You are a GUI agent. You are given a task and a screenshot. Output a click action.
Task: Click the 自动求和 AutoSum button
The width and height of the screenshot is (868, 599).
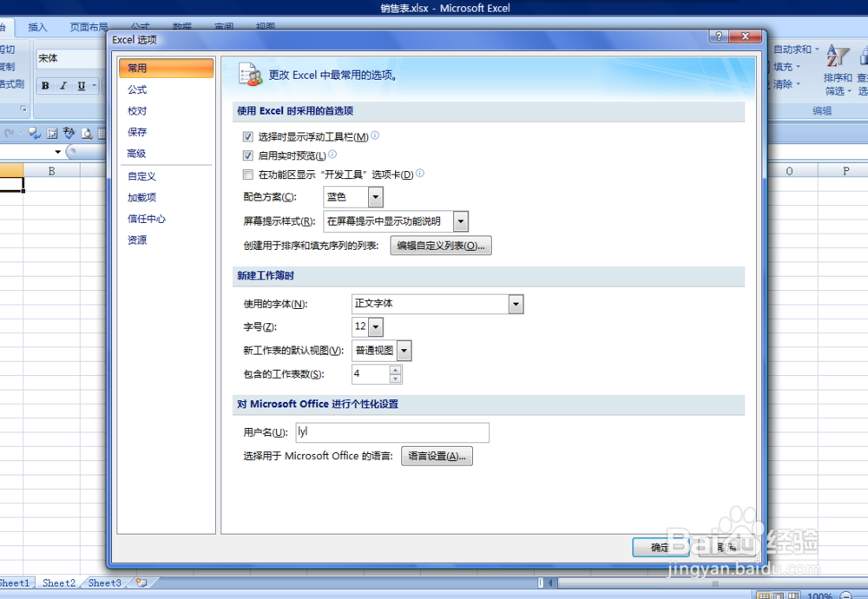pyautogui.click(x=792, y=49)
